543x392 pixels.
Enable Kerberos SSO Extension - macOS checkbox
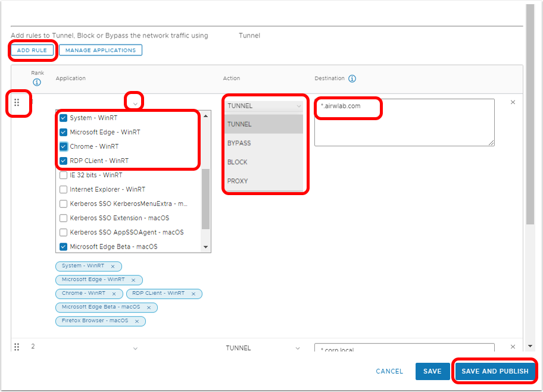pos(64,218)
